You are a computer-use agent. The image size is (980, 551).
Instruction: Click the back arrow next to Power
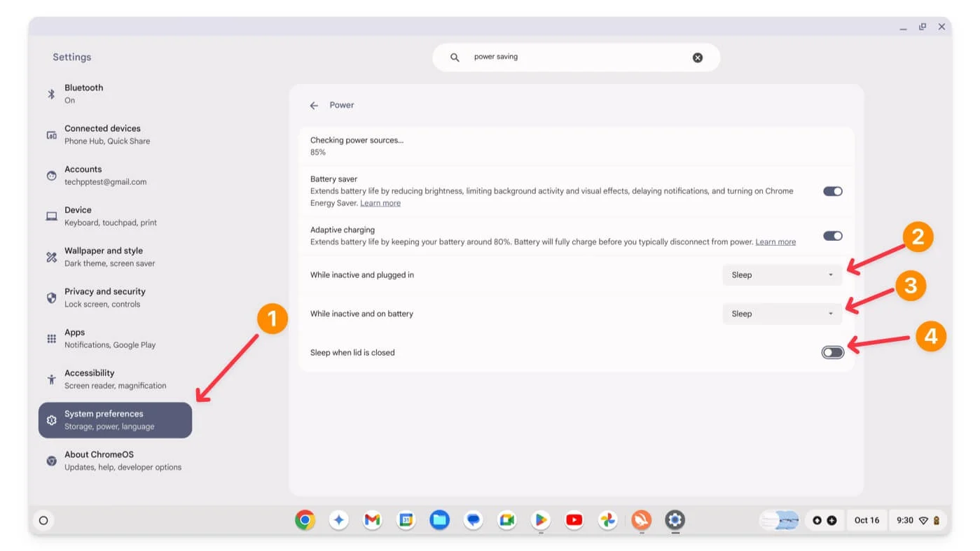click(x=314, y=106)
